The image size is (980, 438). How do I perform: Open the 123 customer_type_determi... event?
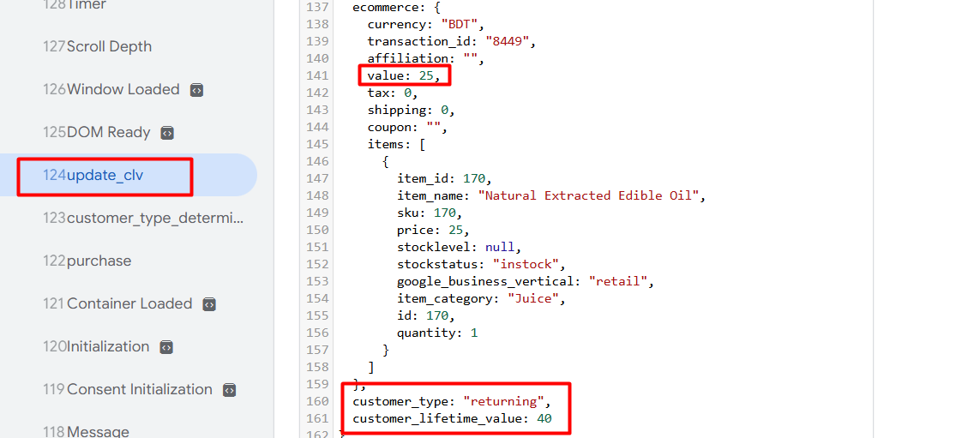(x=144, y=218)
